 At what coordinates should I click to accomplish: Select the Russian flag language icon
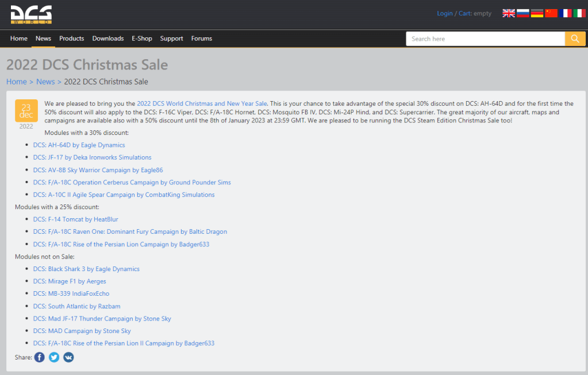522,13
